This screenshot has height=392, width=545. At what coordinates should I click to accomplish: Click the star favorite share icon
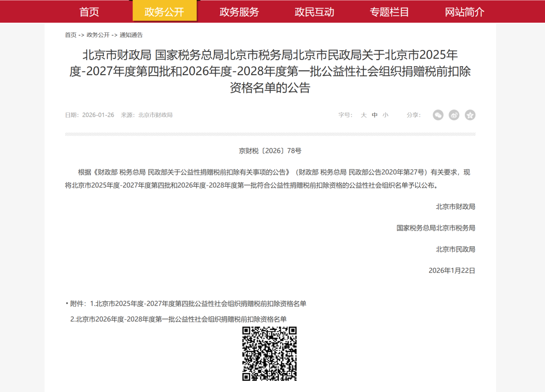[x=470, y=115]
